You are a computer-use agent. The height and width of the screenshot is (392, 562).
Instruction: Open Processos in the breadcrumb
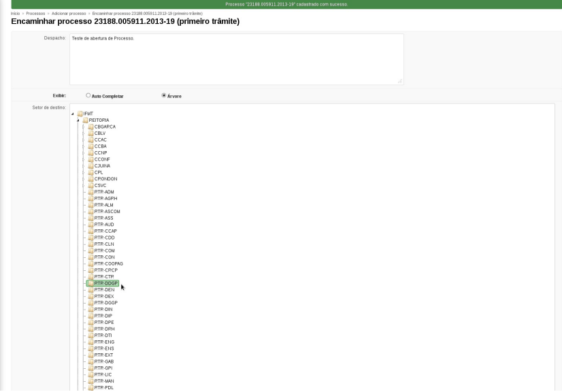[x=35, y=14]
